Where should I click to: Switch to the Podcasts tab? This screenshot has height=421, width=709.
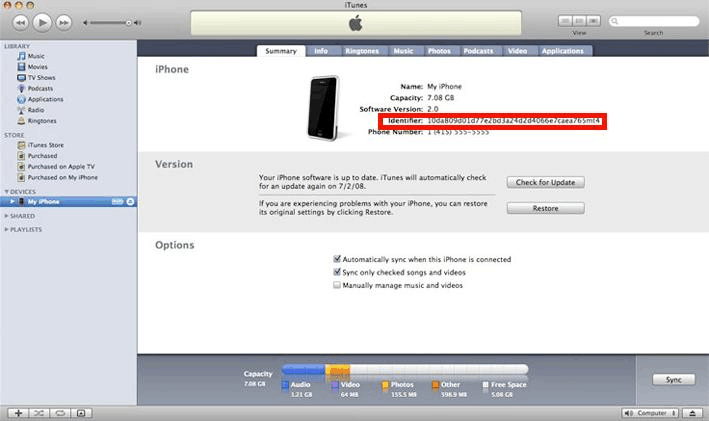(478, 51)
